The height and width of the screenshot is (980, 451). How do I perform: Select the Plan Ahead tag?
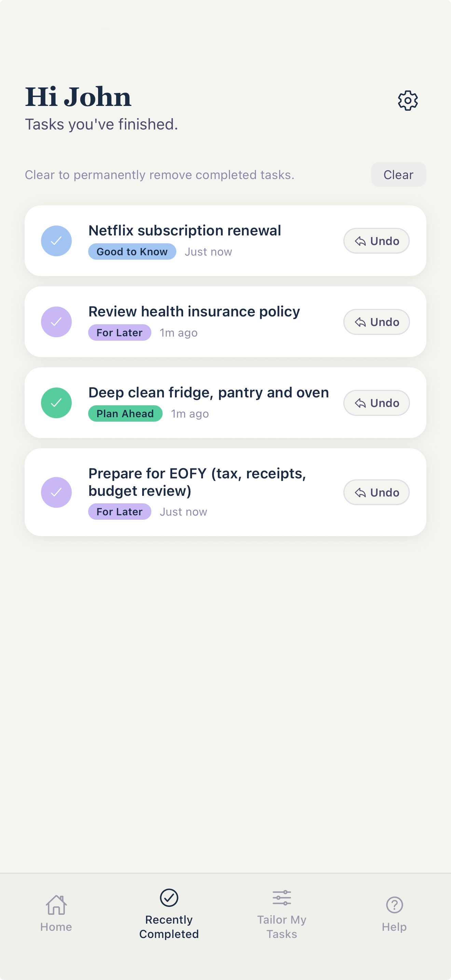[x=125, y=413]
